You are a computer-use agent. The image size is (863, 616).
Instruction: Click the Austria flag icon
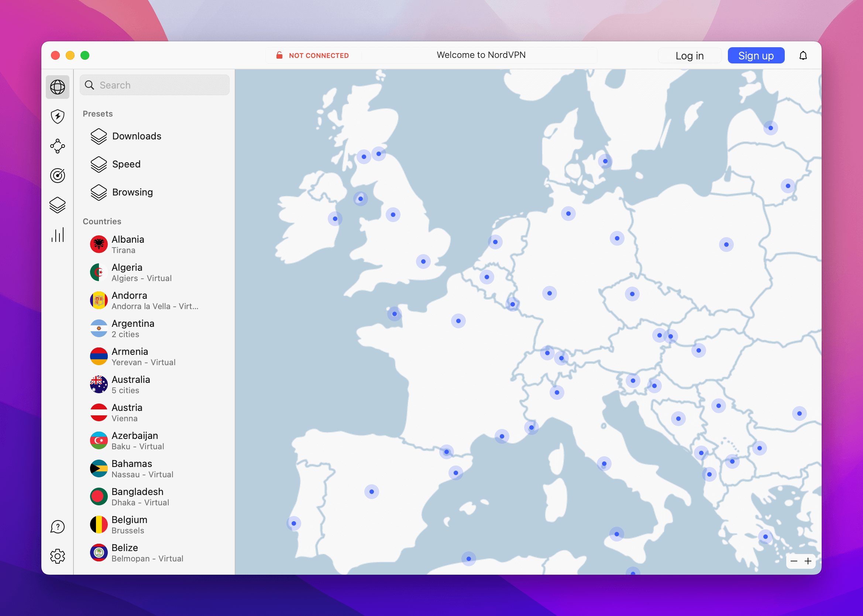click(x=99, y=413)
